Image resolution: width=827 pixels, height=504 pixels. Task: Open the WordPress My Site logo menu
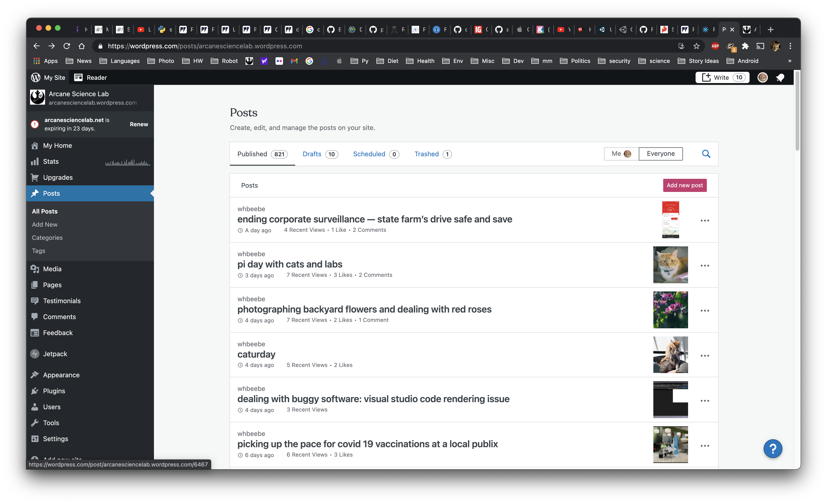pos(48,77)
